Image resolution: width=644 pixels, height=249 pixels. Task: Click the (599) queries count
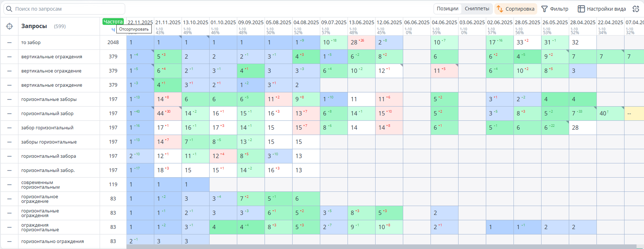60,26
